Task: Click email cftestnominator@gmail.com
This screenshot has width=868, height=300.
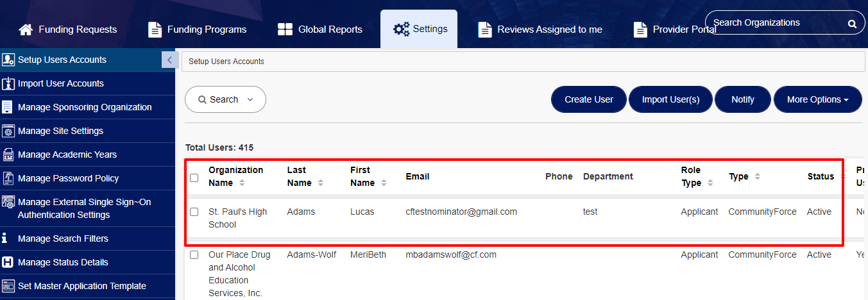Action: (x=461, y=212)
